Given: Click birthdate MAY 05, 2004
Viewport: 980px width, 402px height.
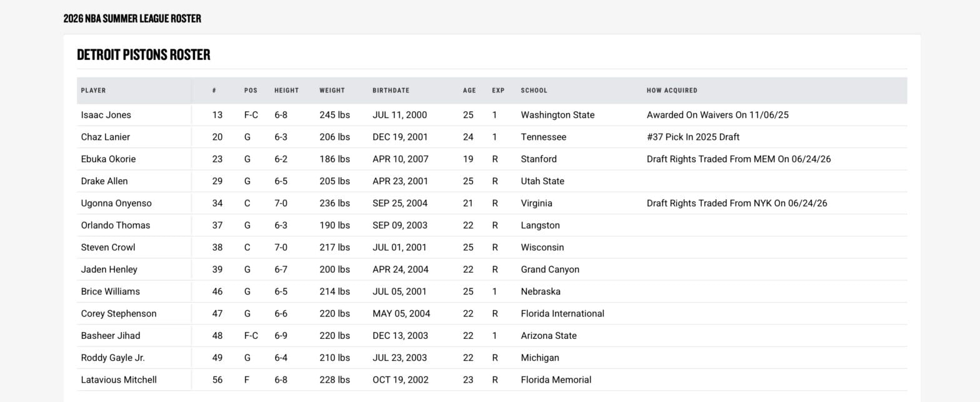Looking at the screenshot, I should pos(401,313).
